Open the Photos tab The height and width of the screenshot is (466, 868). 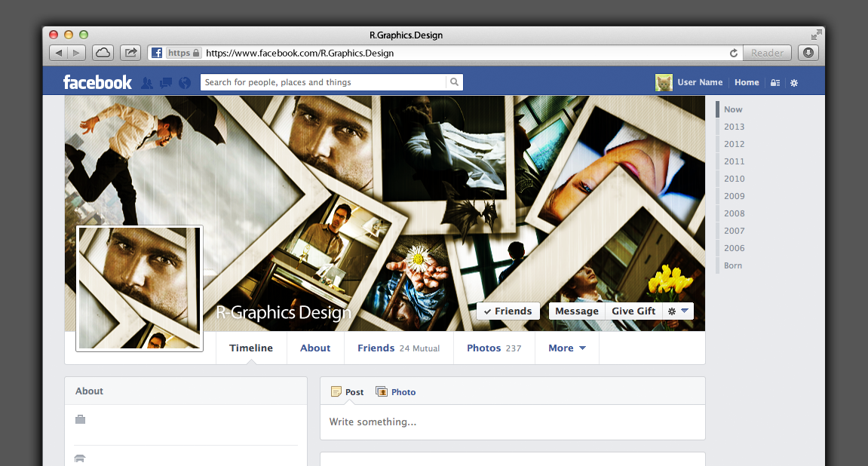pyautogui.click(x=493, y=348)
